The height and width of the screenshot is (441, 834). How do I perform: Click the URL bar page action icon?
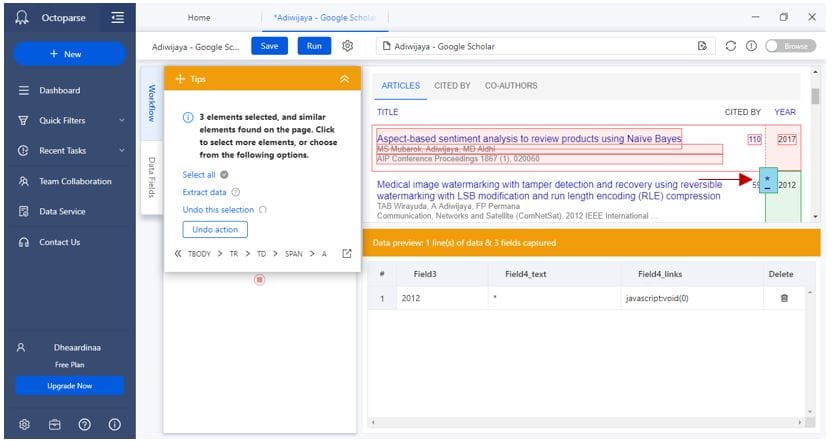pos(702,46)
